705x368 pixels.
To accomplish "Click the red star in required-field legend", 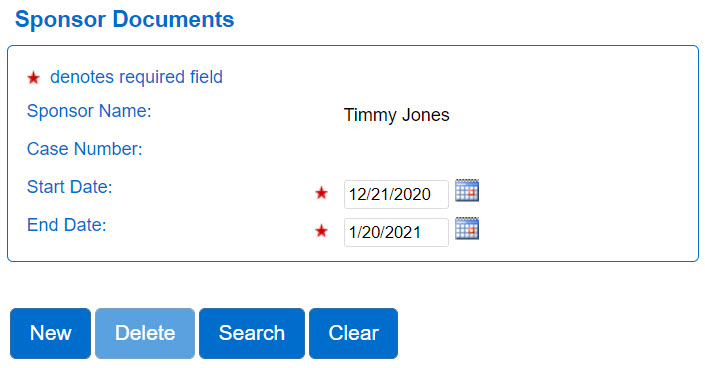I will (33, 78).
